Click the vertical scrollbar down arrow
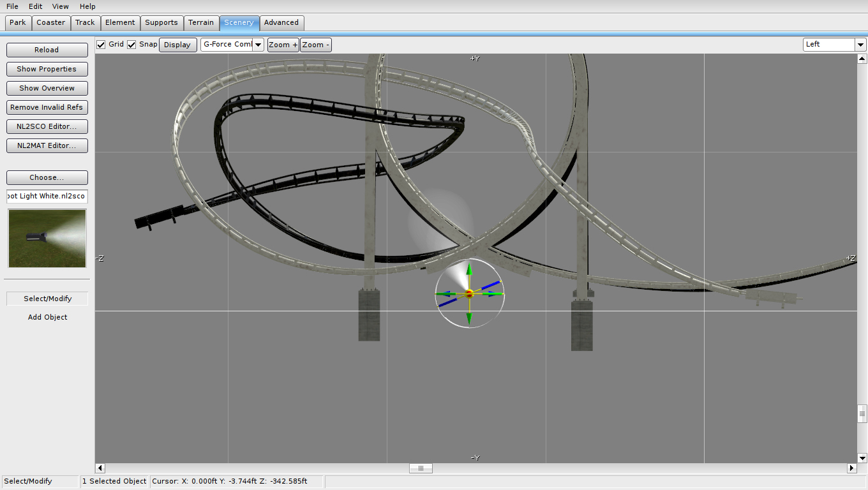 click(862, 457)
